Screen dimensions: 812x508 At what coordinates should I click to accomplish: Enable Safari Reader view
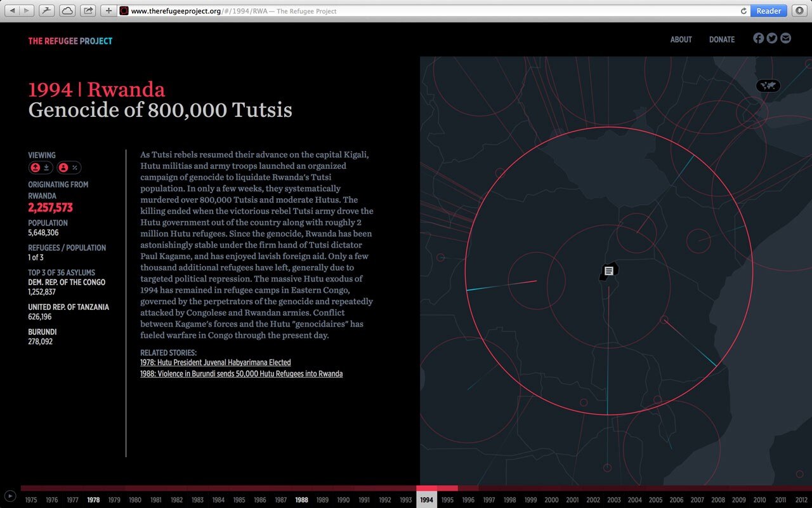(769, 11)
